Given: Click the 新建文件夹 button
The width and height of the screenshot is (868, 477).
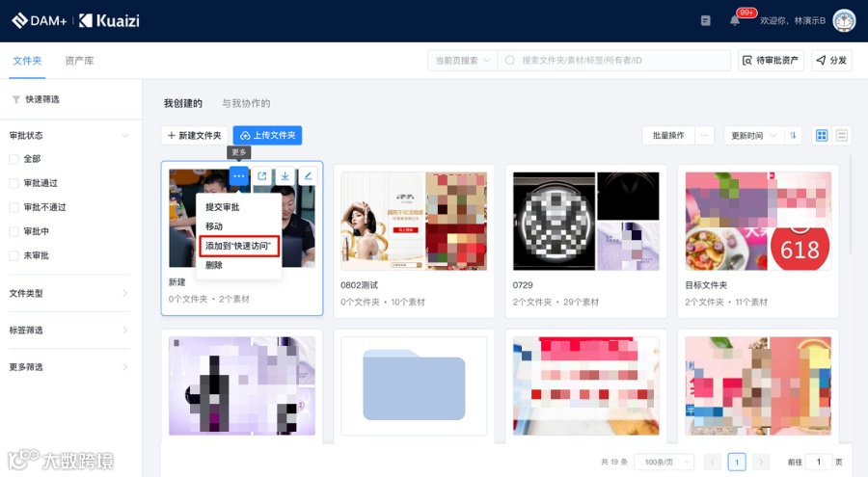Looking at the screenshot, I should pyautogui.click(x=194, y=135).
